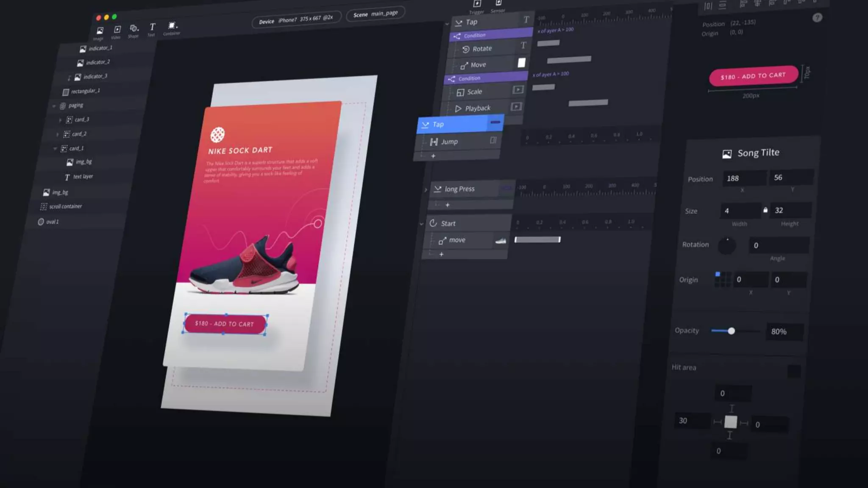Click the Position X input field
Viewport: 868px width, 488px height.
(x=744, y=178)
